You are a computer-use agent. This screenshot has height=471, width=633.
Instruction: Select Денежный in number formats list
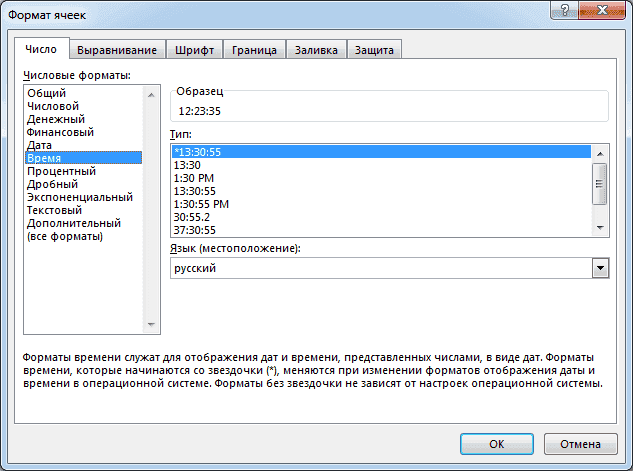[x=55, y=119]
